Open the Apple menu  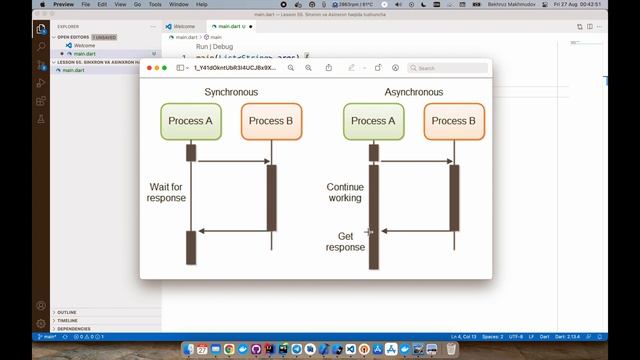42,4
